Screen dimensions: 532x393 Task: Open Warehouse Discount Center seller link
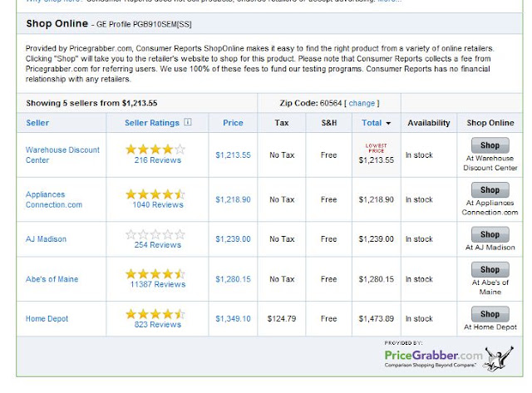tap(63, 155)
